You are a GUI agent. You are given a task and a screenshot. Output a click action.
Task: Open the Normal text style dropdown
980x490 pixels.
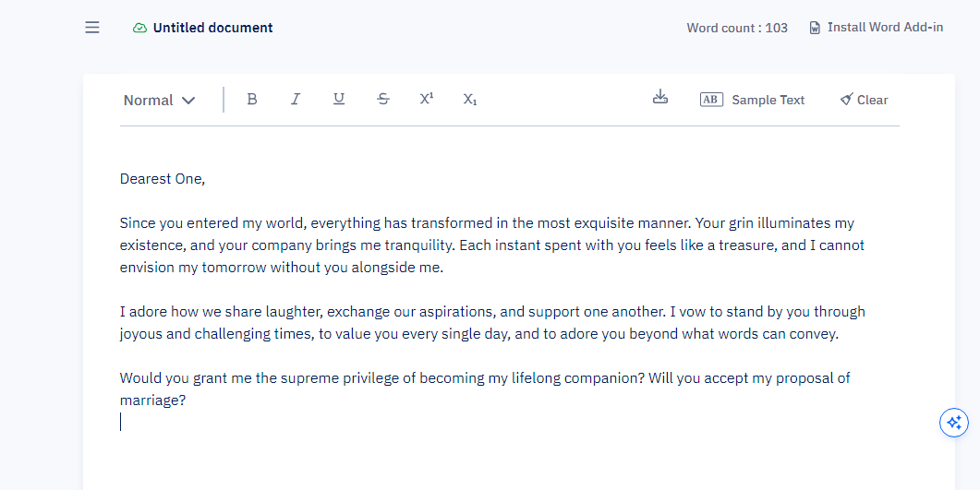pyautogui.click(x=149, y=100)
